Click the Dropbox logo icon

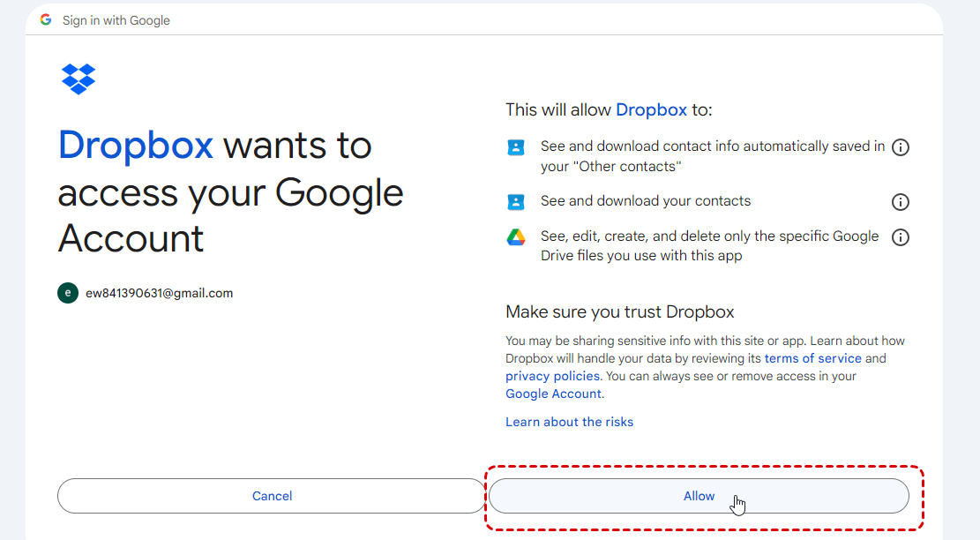(x=79, y=79)
